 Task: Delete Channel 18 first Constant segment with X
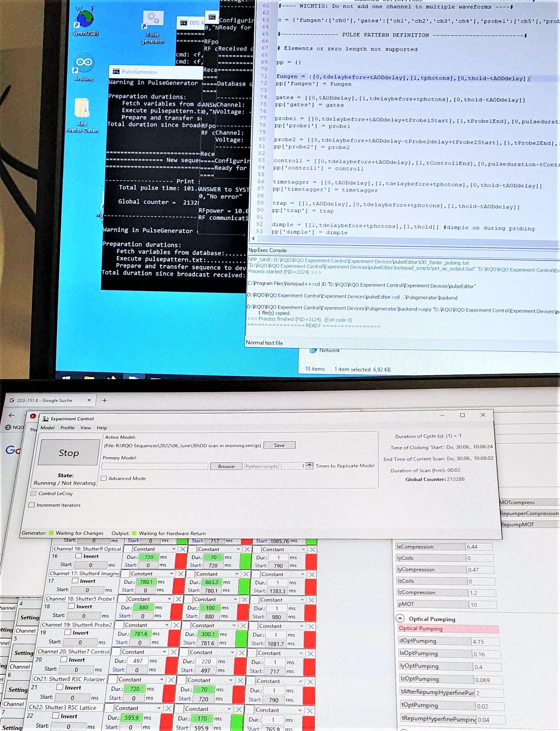pyautogui.click(x=178, y=599)
